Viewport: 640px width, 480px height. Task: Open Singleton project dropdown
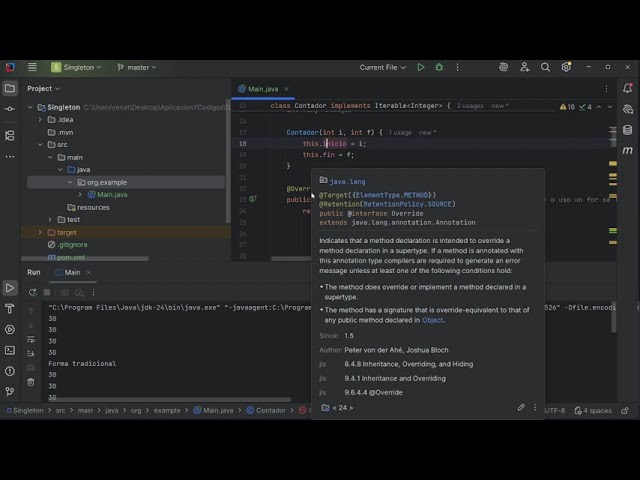[x=76, y=67]
